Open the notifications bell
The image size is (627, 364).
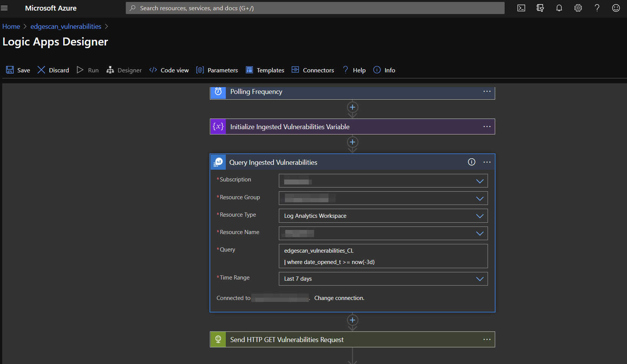coord(559,8)
